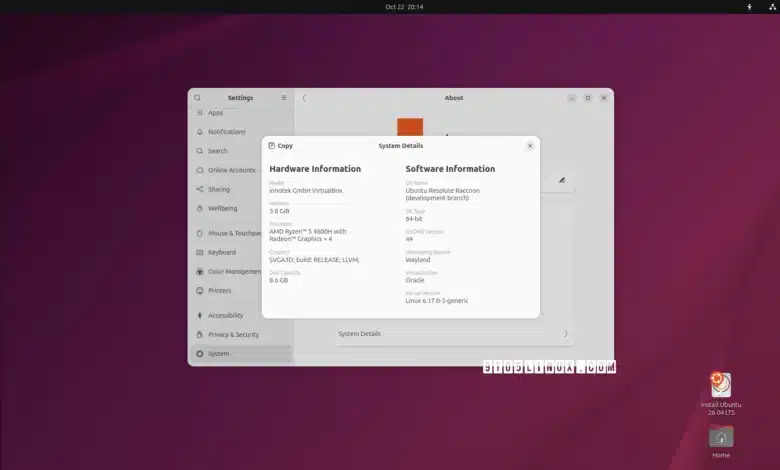Select the disk capacity value '8.6 GB'

pos(279,280)
